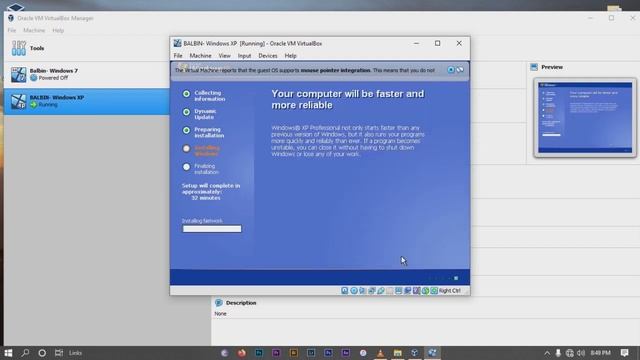Click the shared folders status bar icon
This screenshot has width=640, height=360.
coord(389,291)
